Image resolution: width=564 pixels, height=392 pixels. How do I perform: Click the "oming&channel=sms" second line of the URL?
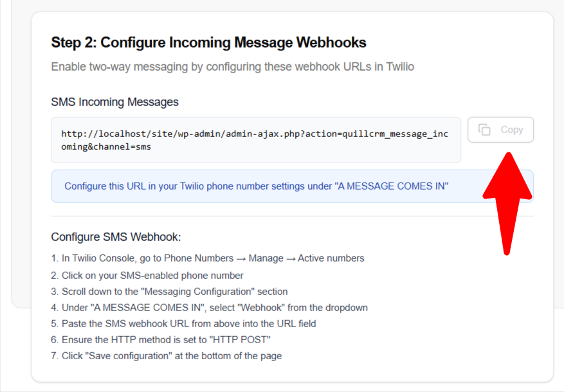pyautogui.click(x=106, y=147)
